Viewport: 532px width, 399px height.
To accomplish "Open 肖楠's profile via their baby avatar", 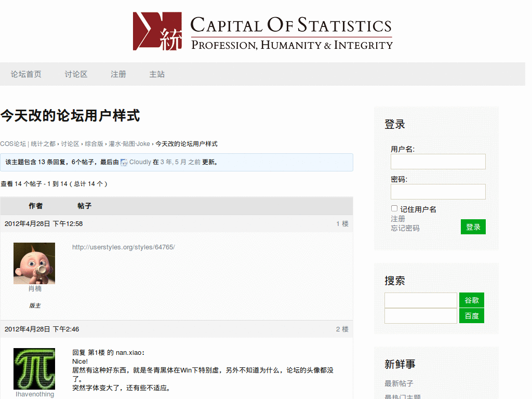I will 34,263.
